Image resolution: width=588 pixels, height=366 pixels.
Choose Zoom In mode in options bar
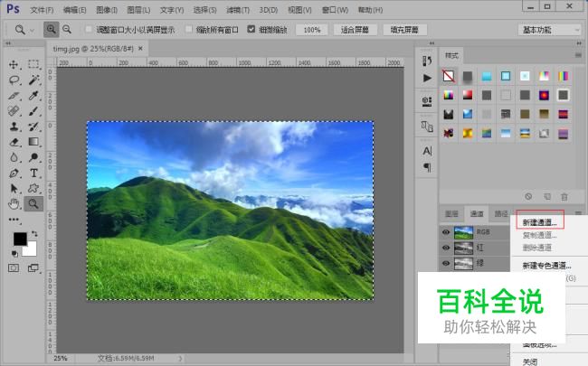[51, 29]
